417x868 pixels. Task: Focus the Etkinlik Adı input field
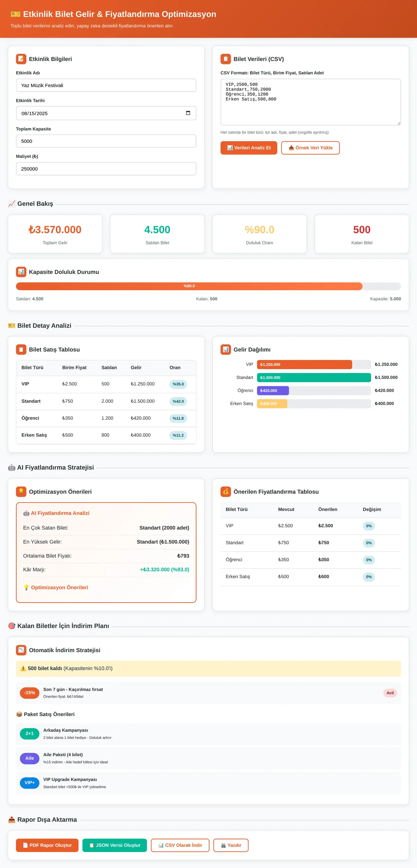[x=106, y=85]
